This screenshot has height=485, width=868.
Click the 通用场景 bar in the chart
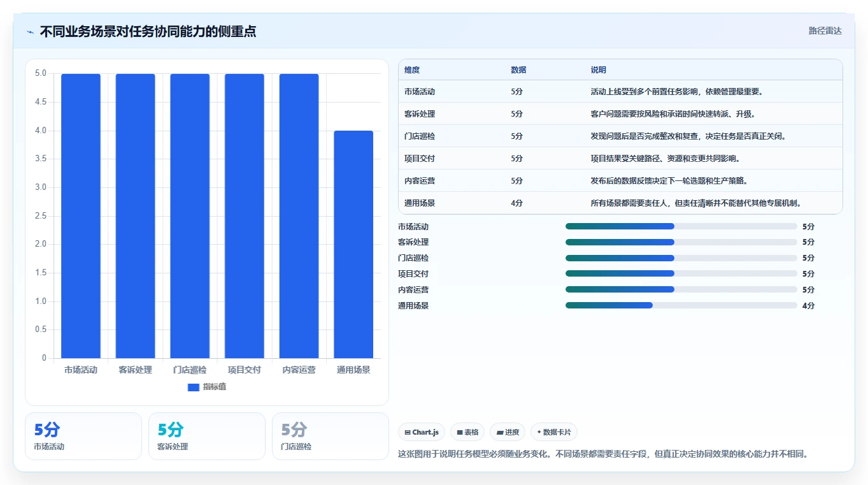(x=353, y=245)
